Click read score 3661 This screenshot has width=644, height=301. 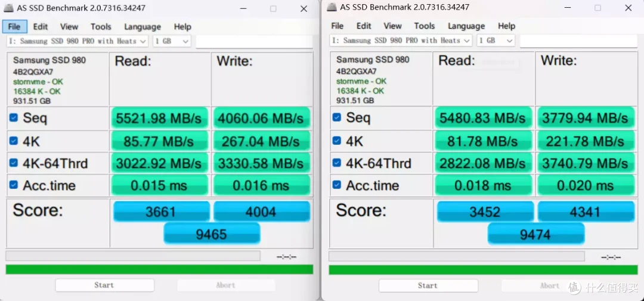(x=161, y=212)
